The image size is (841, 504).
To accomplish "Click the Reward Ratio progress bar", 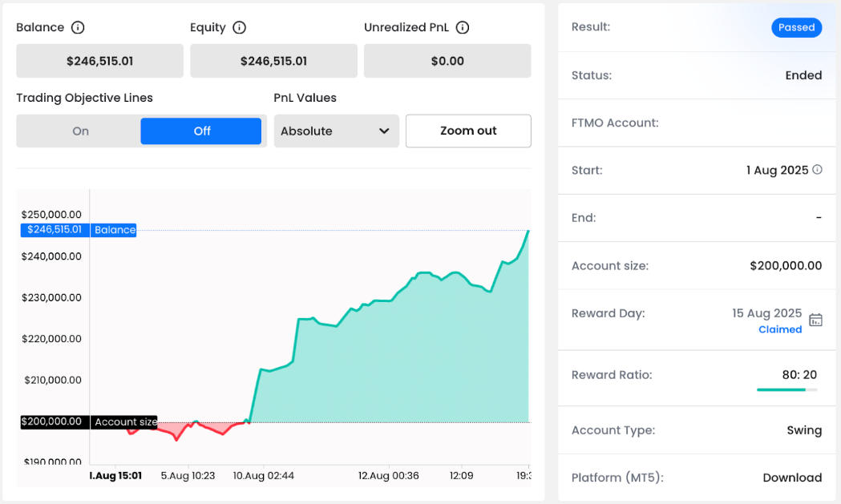I will [x=789, y=388].
